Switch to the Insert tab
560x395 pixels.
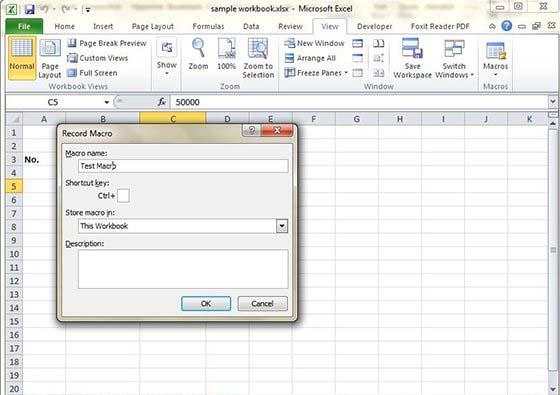103,26
